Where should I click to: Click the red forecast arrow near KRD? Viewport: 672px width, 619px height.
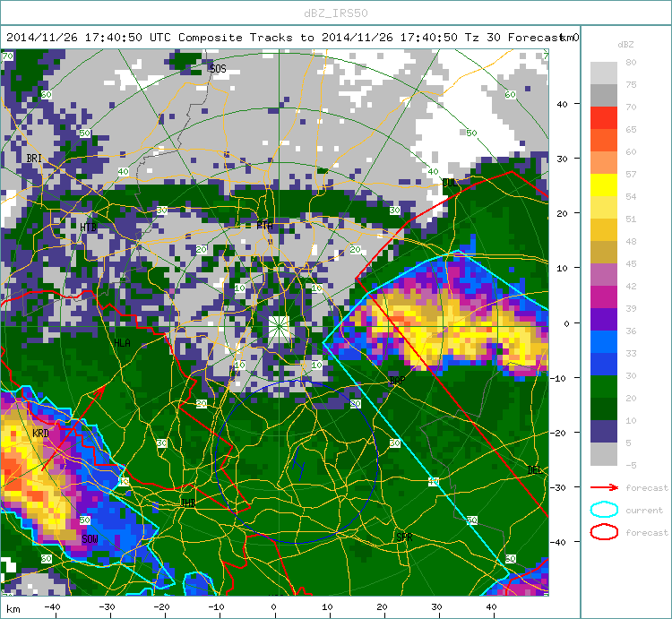[73, 427]
